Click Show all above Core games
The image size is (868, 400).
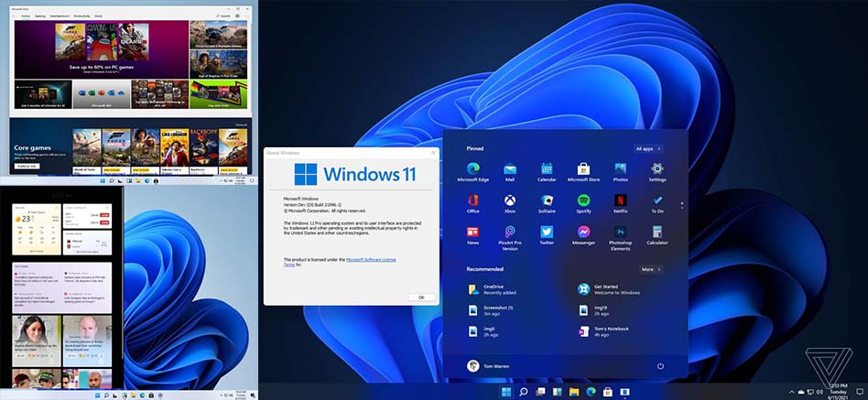pos(242,125)
